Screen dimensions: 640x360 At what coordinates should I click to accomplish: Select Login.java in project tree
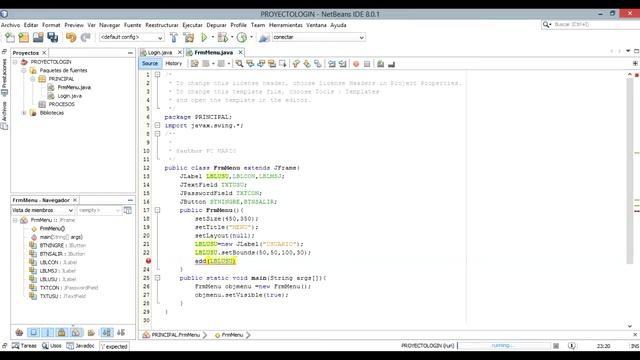70,96
